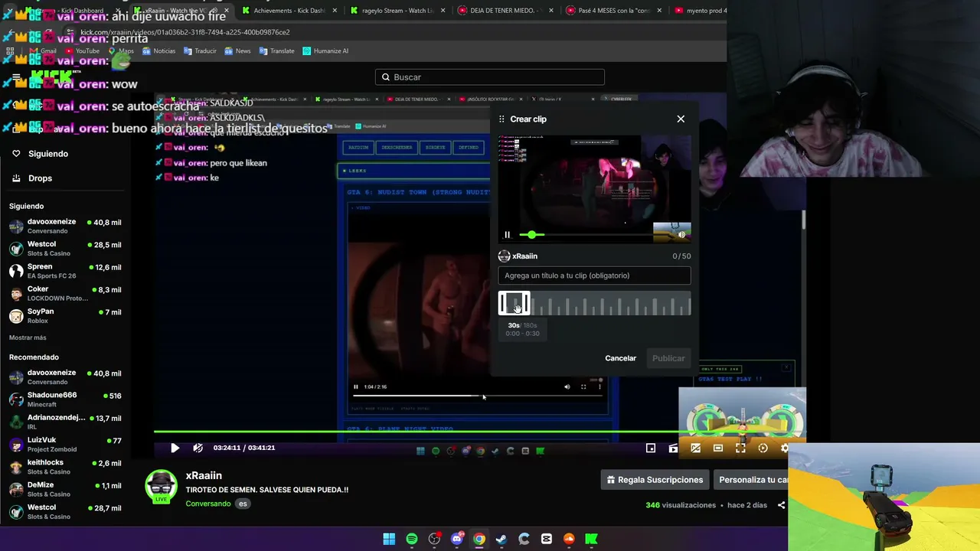Screen dimensions: 980x551
Task: Open Adrianozendej recommended channel
Action: (65, 422)
